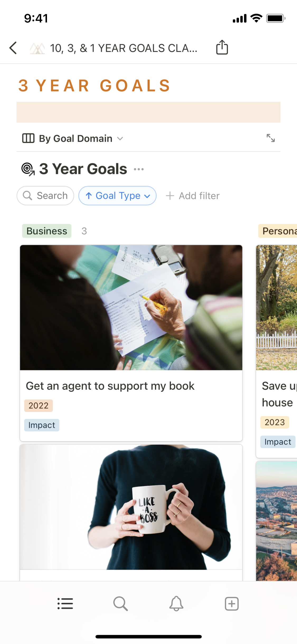This screenshot has width=297, height=644.
Task: Open the share sheet icon
Action: coord(222,48)
